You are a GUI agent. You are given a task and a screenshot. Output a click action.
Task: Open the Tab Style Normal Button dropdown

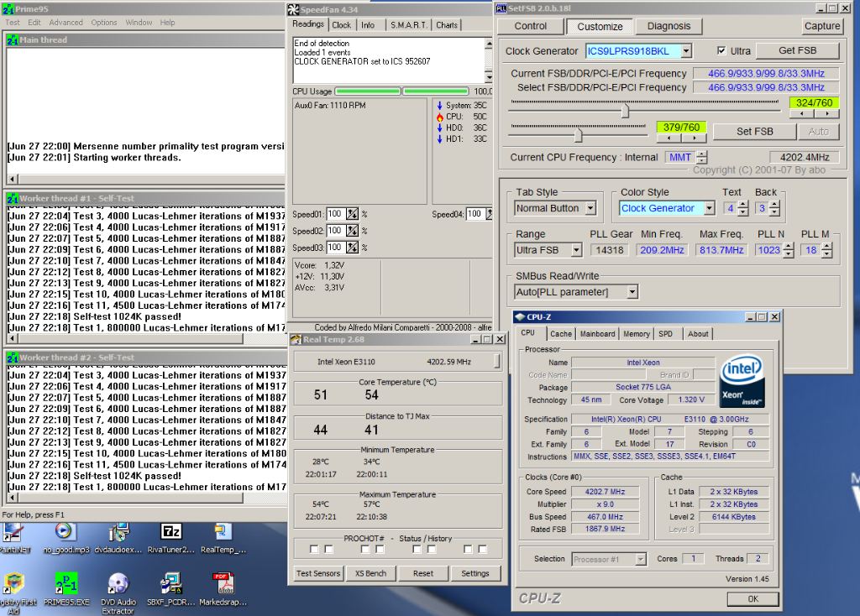(590, 208)
